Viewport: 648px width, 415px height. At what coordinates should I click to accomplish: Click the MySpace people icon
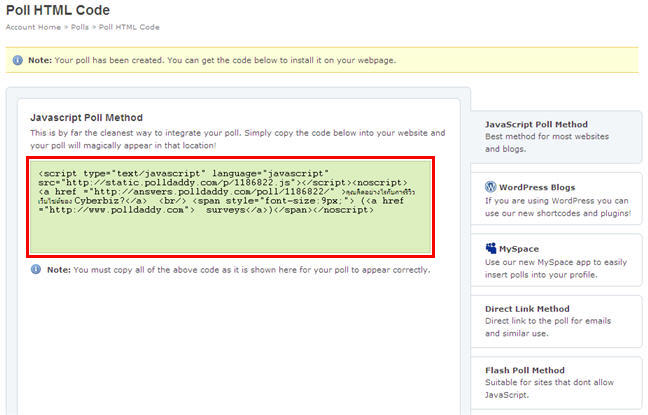click(491, 248)
